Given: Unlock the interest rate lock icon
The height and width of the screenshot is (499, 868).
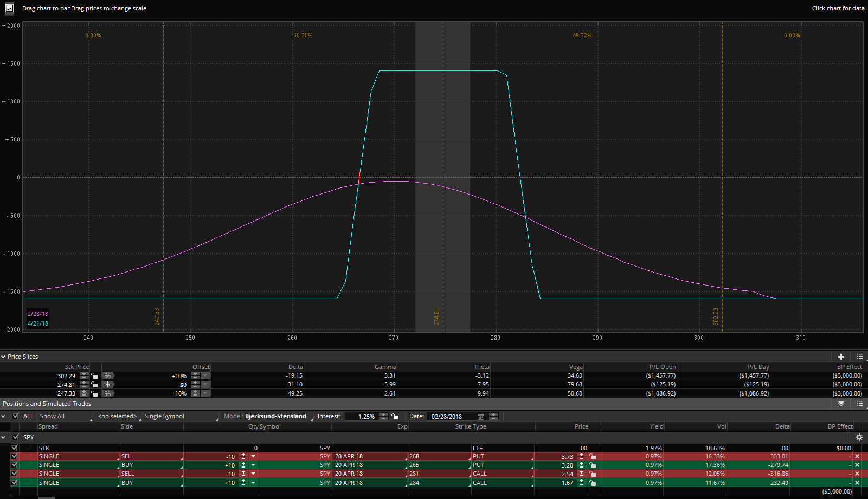Looking at the screenshot, I should click(395, 417).
